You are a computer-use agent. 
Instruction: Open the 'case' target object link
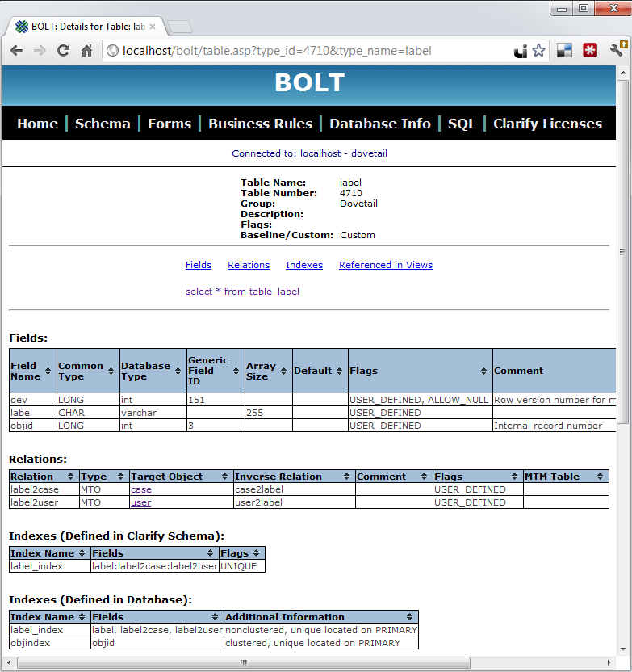pyautogui.click(x=141, y=489)
